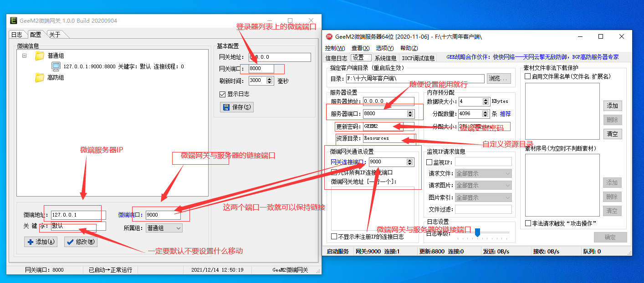Click the checkmark icon on 修改(M)
This screenshot has width=644, height=283.
pyautogui.click(x=70, y=242)
